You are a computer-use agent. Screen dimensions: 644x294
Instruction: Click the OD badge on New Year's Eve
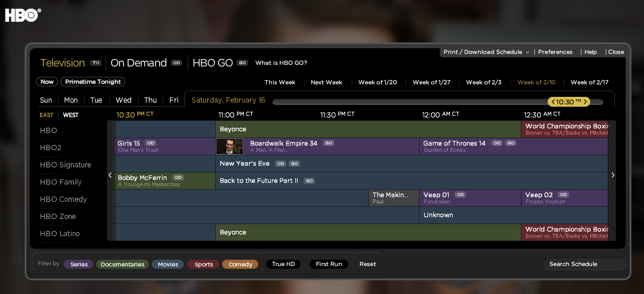[x=280, y=164]
